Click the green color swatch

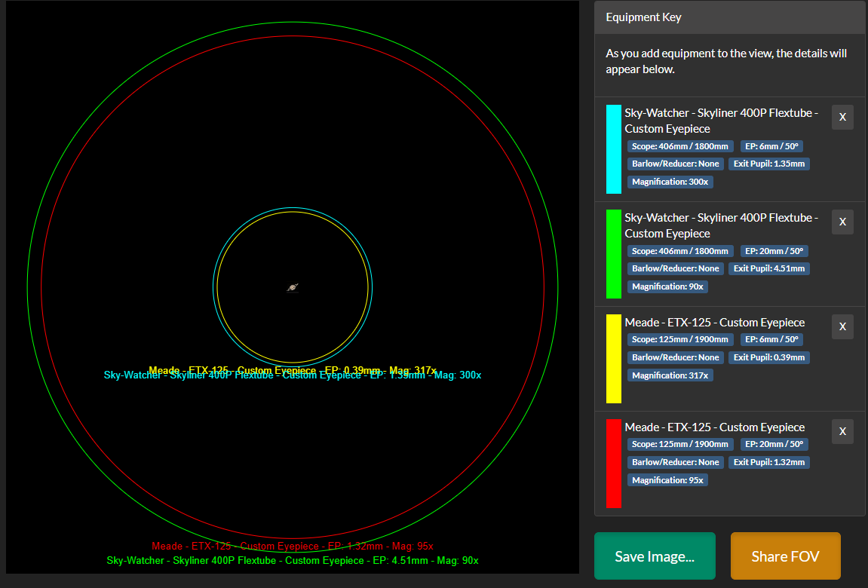tap(613, 254)
